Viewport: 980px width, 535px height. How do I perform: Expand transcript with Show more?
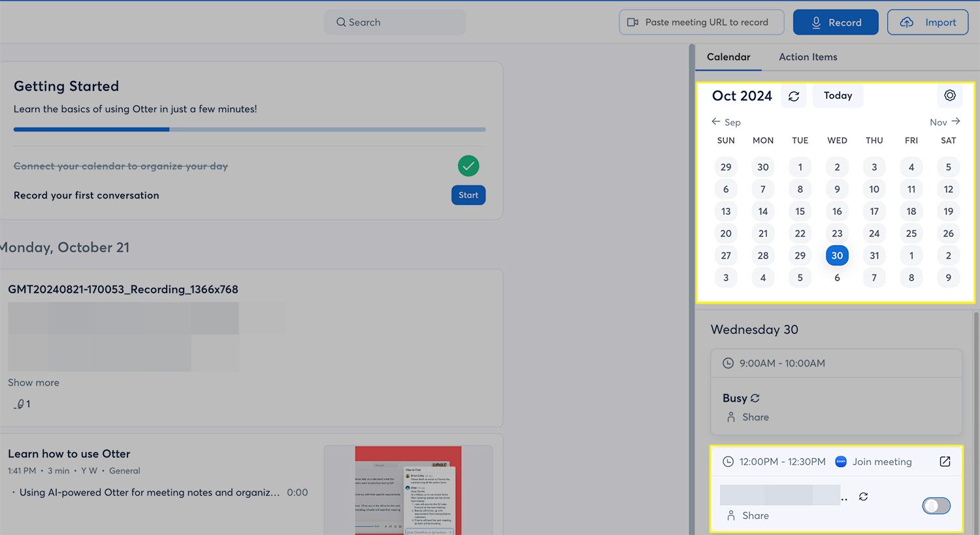coord(33,383)
